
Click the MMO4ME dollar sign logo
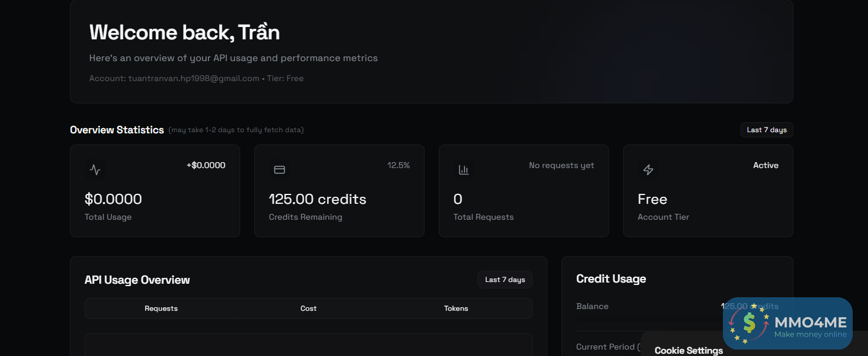click(x=749, y=323)
